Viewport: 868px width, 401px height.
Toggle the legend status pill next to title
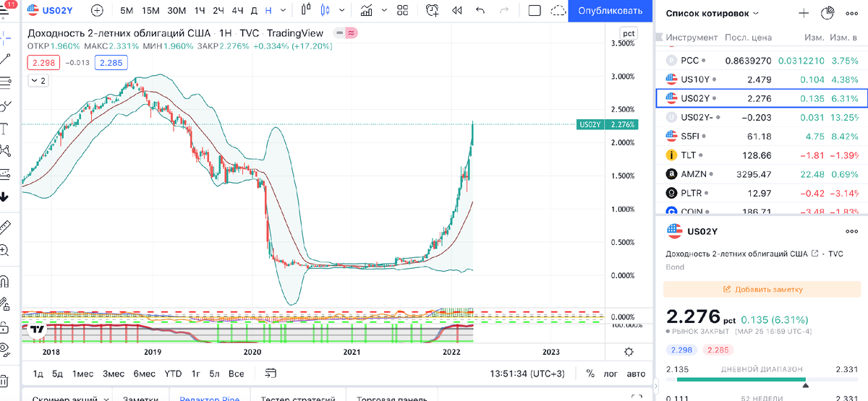coord(345,33)
